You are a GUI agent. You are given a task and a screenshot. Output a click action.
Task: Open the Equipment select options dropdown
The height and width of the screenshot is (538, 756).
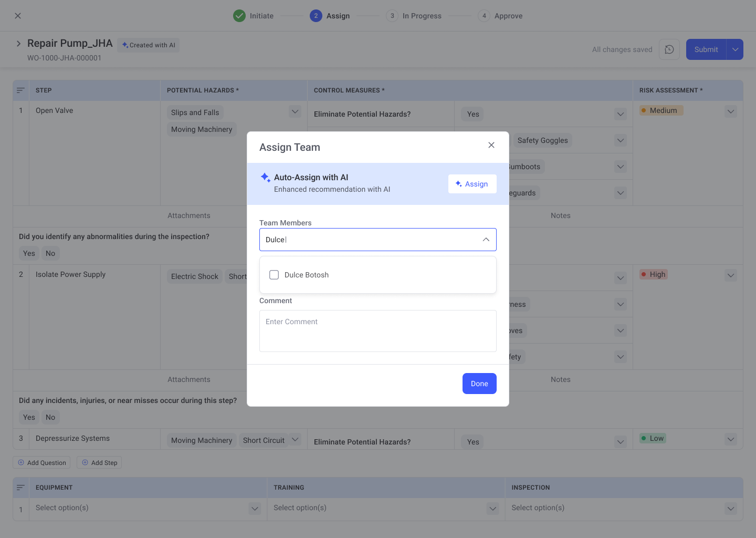tap(255, 509)
